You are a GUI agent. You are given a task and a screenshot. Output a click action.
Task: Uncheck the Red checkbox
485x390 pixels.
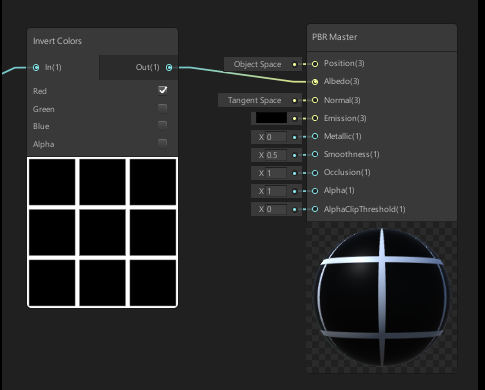[163, 90]
